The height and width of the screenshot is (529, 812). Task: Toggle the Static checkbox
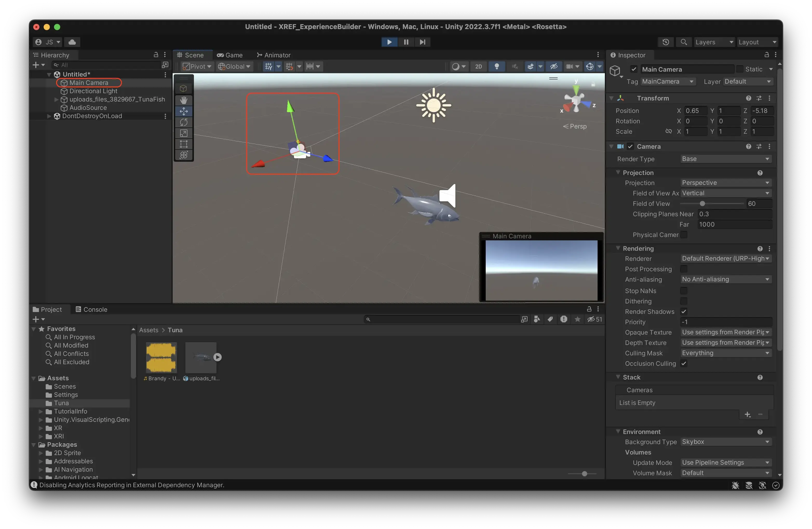pyautogui.click(x=740, y=69)
